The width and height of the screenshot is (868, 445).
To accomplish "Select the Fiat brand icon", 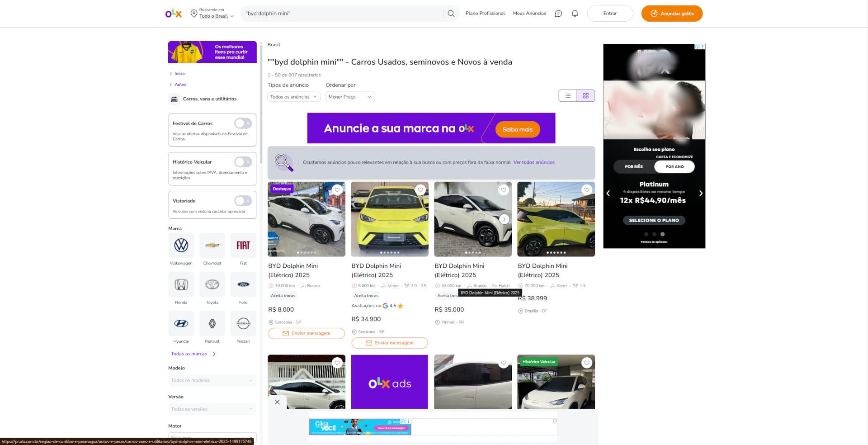I will coord(243,246).
